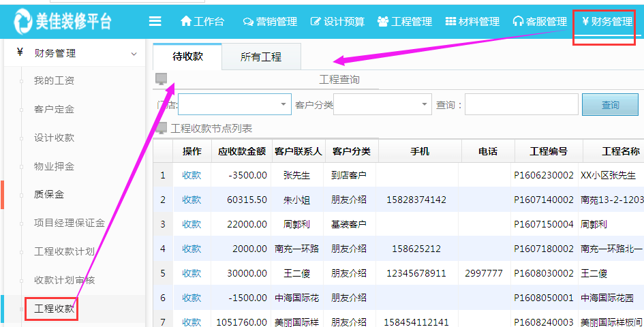The width and height of the screenshot is (644, 327).
Task: Click 收款 link for 朱小姐 row
Action: coord(191,200)
